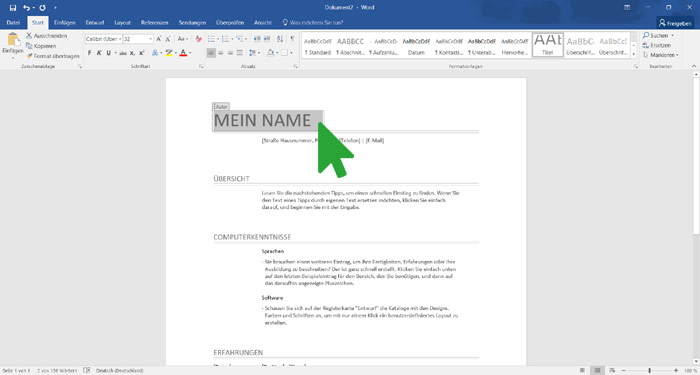Increase font size with A-up icon

158,39
